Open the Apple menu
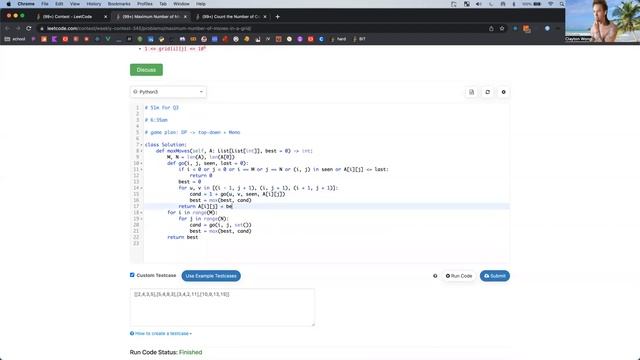 point(8,4)
